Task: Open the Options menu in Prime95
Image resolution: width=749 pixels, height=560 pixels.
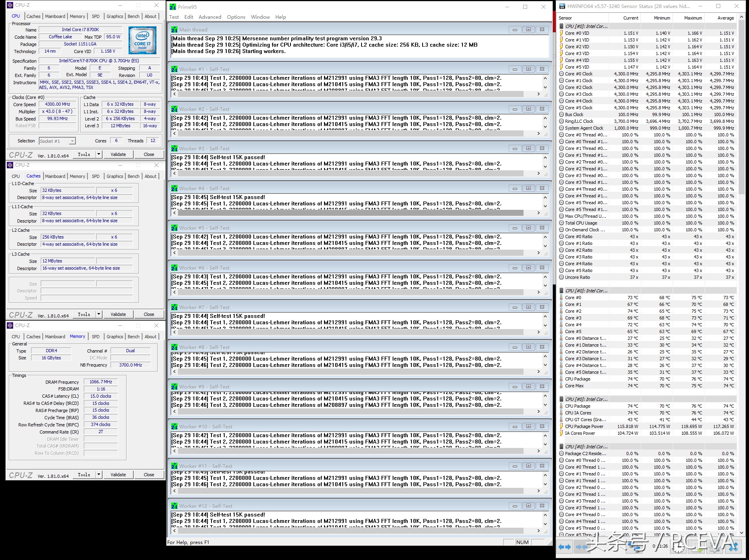Action: pyautogui.click(x=236, y=17)
